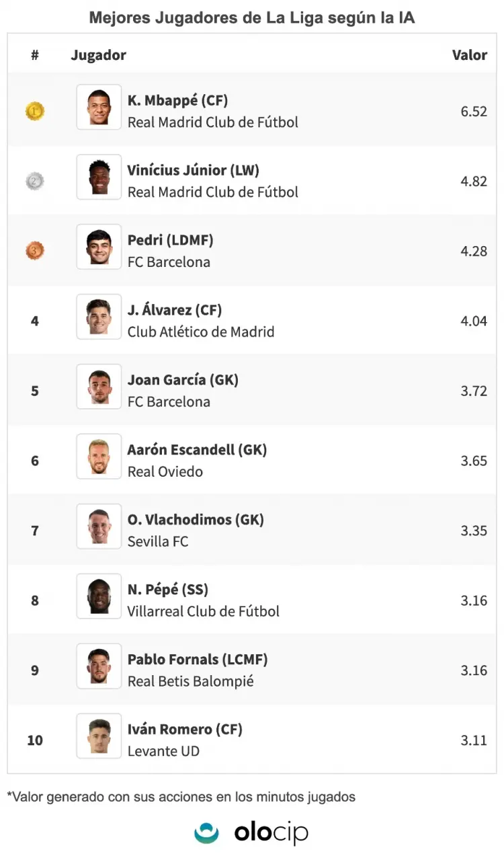The width and height of the screenshot is (504, 856).
Task: Click Pedri's player photo thumbnail
Action: point(99,247)
